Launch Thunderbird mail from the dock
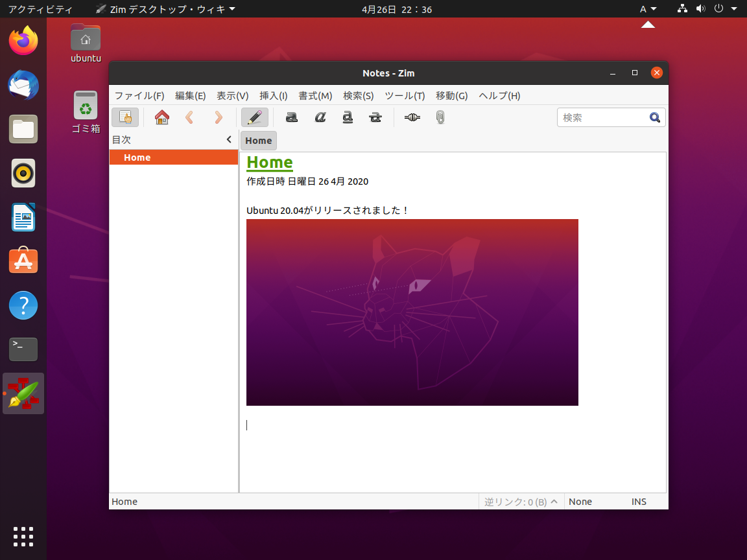Viewport: 747px width, 560px height. (23, 85)
